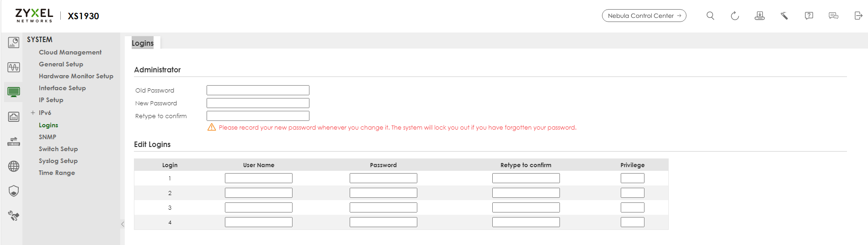
Task: Go to Syslog Setup page
Action: point(58,161)
